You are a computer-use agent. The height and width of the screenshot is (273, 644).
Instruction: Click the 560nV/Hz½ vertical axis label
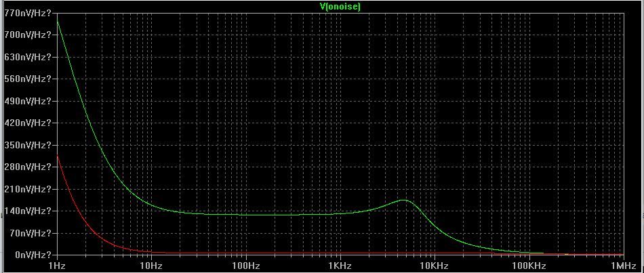26,79
